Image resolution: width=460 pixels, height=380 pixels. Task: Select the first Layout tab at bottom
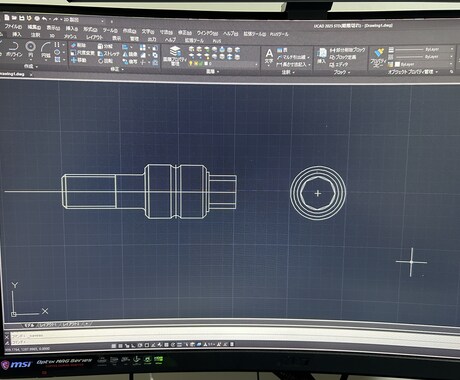[x=47, y=325]
